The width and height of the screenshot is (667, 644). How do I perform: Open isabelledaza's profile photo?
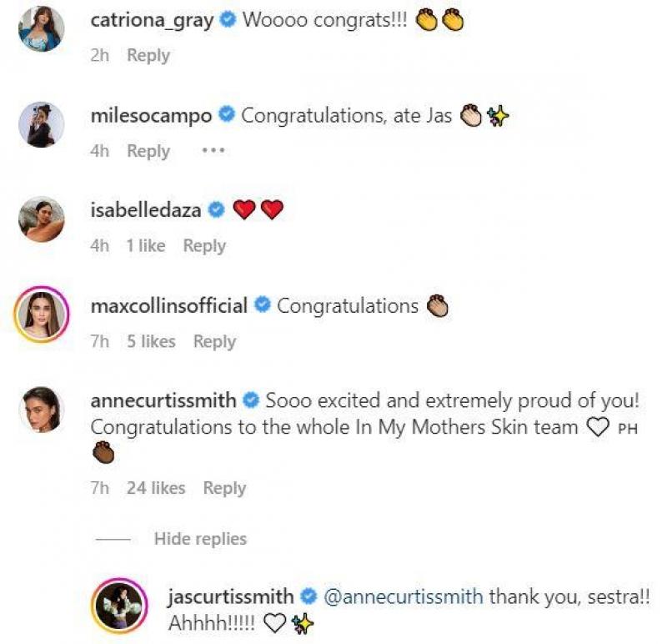point(41,220)
